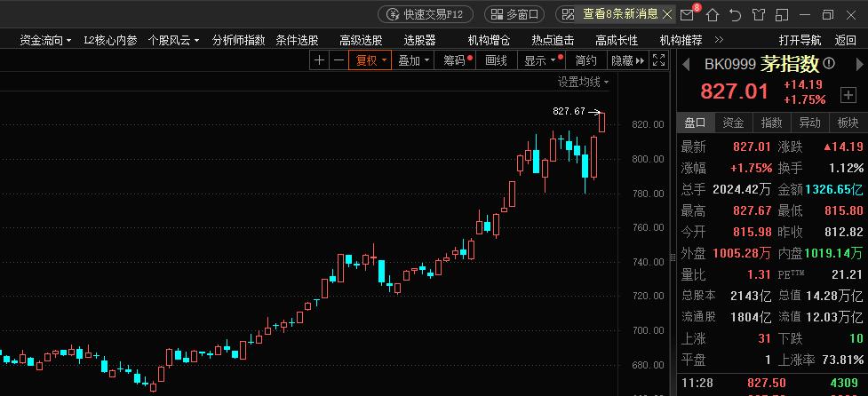Toggle 筹码 chip distribution
Screen dimensions: 868x396
click(x=457, y=61)
